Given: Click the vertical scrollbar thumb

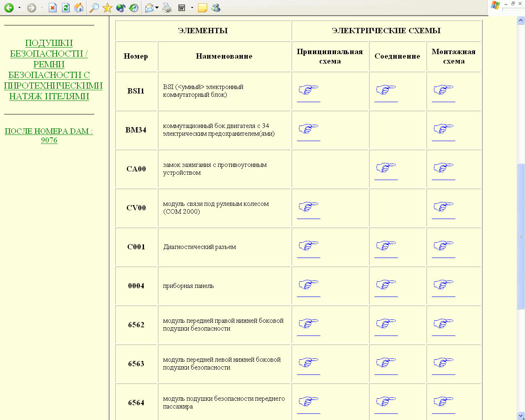Looking at the screenshot, I should click(x=521, y=236).
